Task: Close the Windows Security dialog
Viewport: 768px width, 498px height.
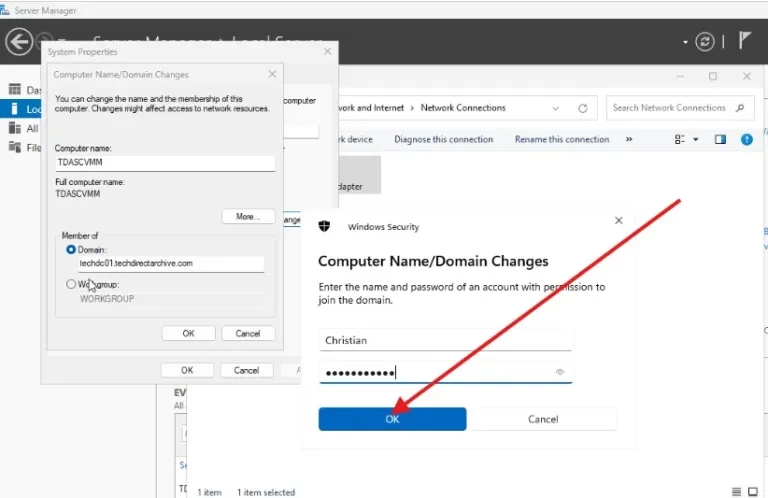Action: click(x=619, y=220)
